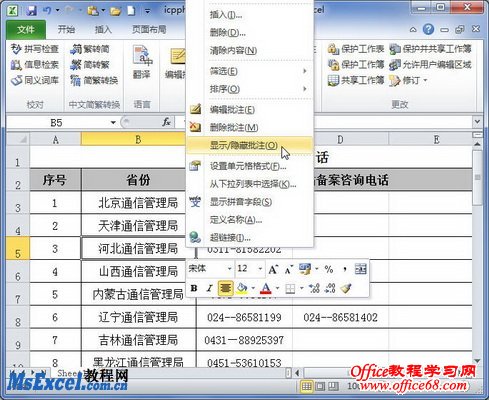Click format painter brush in mini toolbar
This screenshot has height=400, width=489.
click(346, 288)
